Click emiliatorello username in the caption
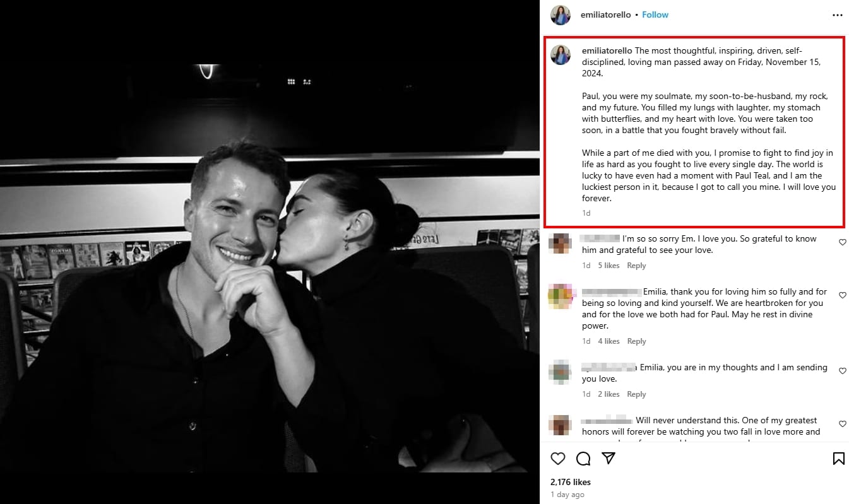 (x=607, y=50)
